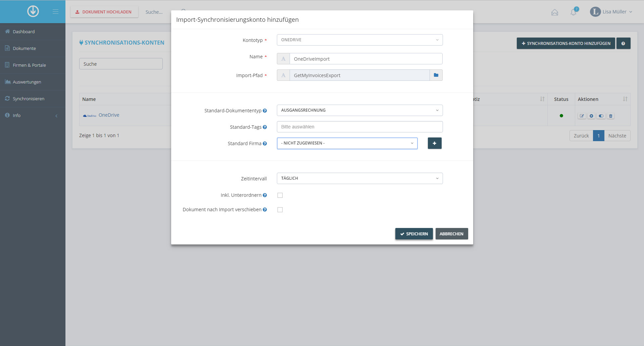
Task: Open Standard Firma dropdown
Action: tap(347, 143)
